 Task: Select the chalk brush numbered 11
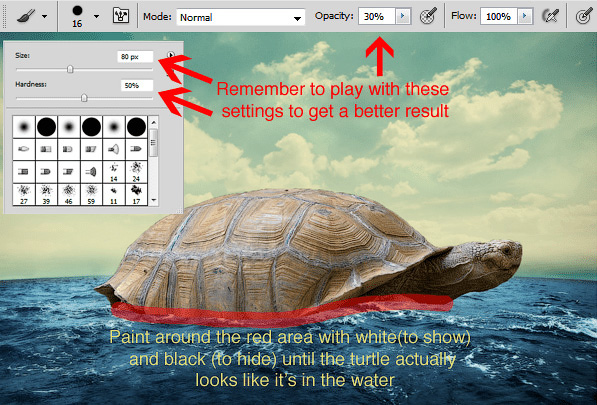113,194
